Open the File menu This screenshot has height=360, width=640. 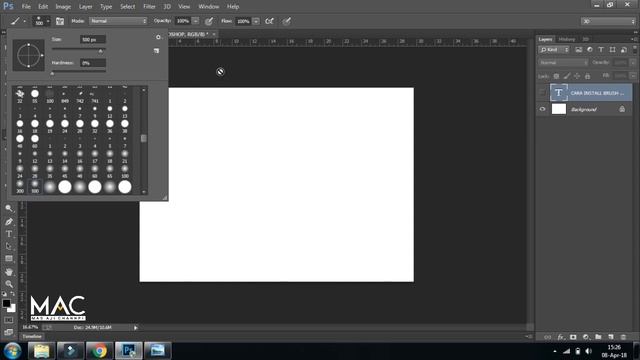(x=26, y=7)
